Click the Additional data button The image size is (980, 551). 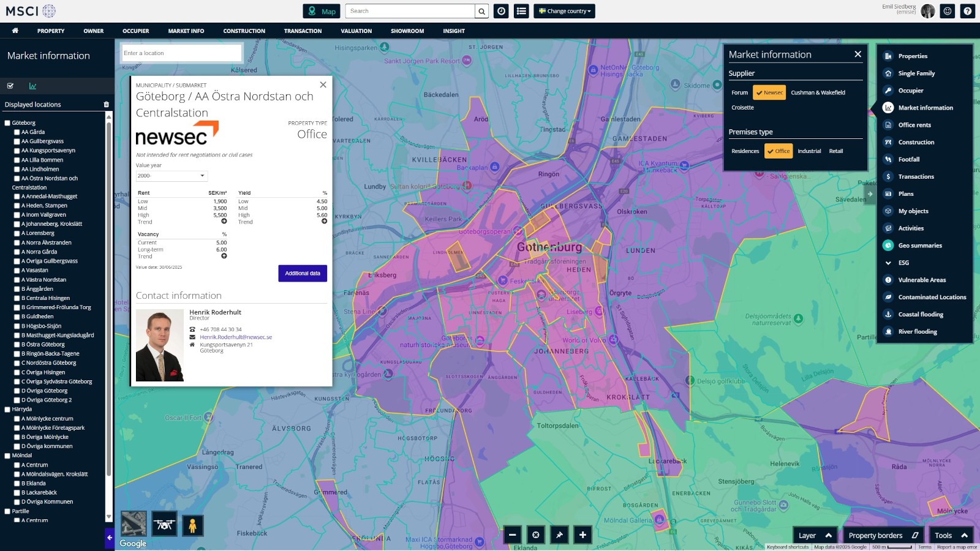click(x=303, y=273)
